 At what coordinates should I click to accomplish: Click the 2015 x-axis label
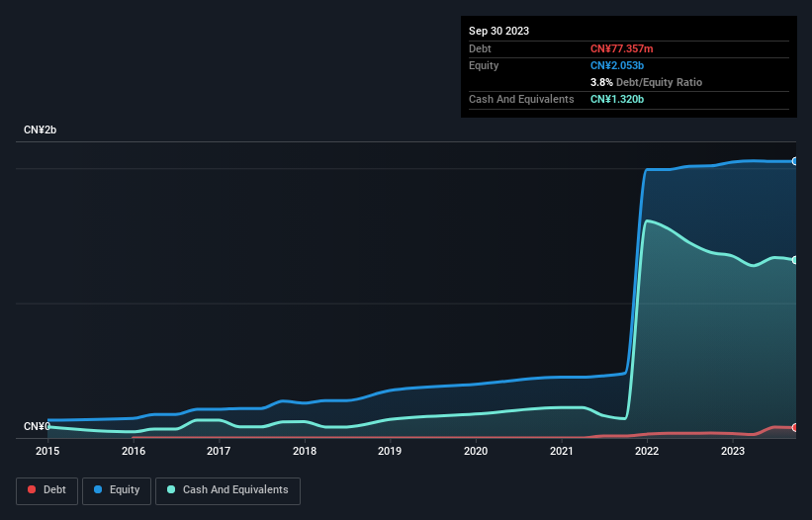(47, 451)
